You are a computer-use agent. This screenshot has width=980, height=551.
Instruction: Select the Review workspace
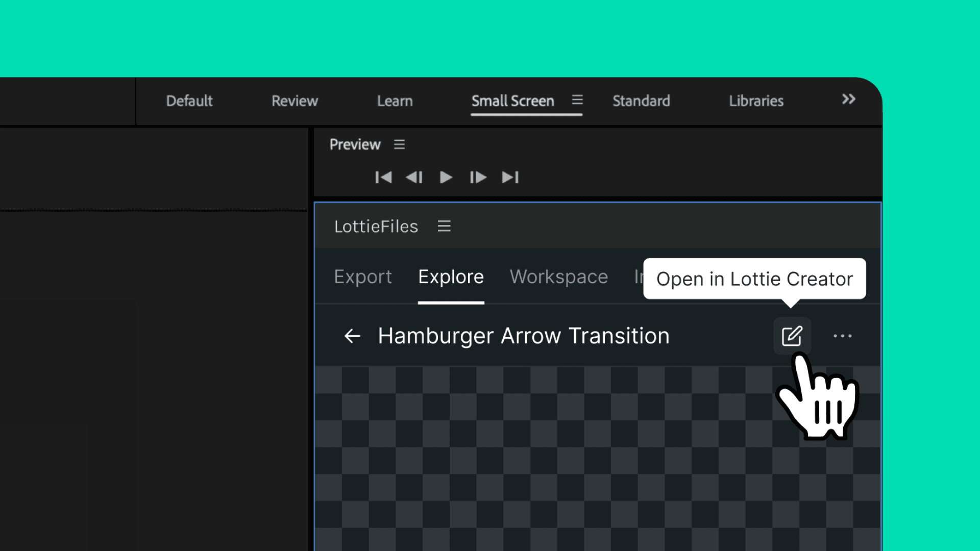295,101
